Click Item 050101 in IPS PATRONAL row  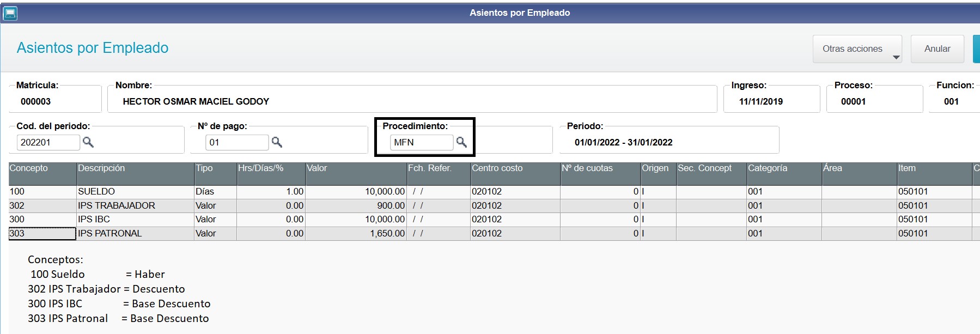pyautogui.click(x=935, y=234)
